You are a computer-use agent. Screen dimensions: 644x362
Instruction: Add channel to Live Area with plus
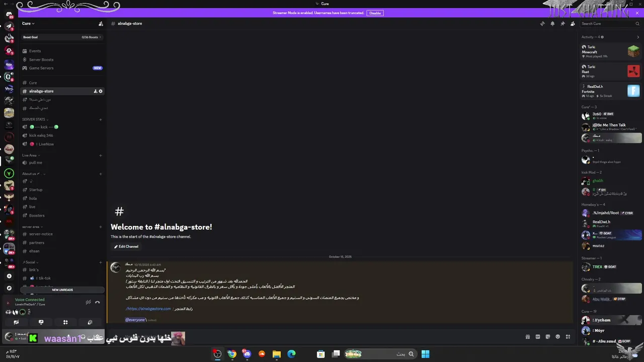click(101, 155)
